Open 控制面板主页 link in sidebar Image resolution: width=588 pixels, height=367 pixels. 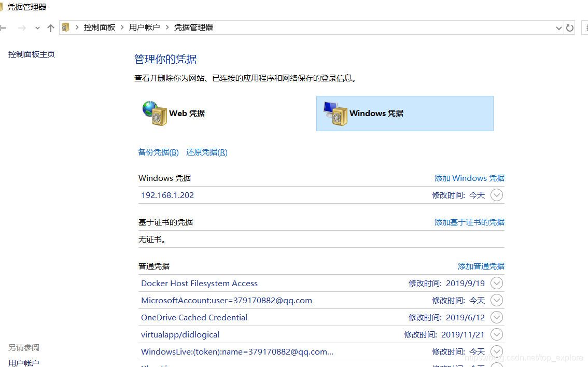(x=32, y=54)
